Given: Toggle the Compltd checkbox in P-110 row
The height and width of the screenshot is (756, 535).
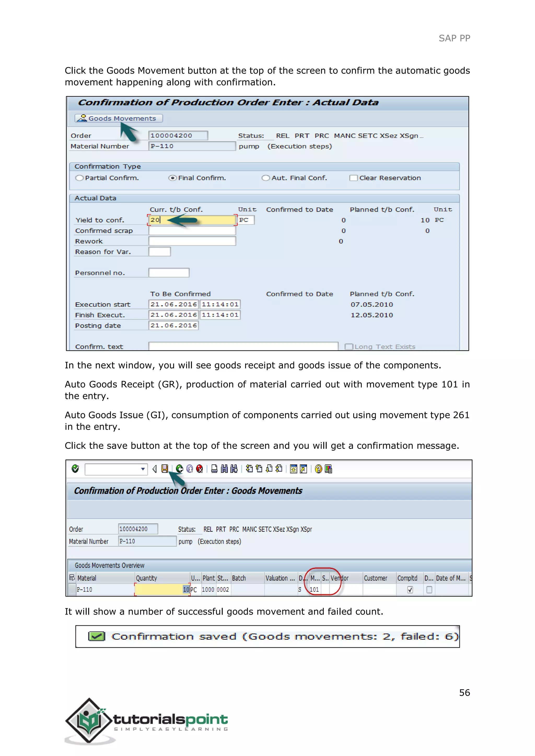Looking at the screenshot, I should coord(410,590).
